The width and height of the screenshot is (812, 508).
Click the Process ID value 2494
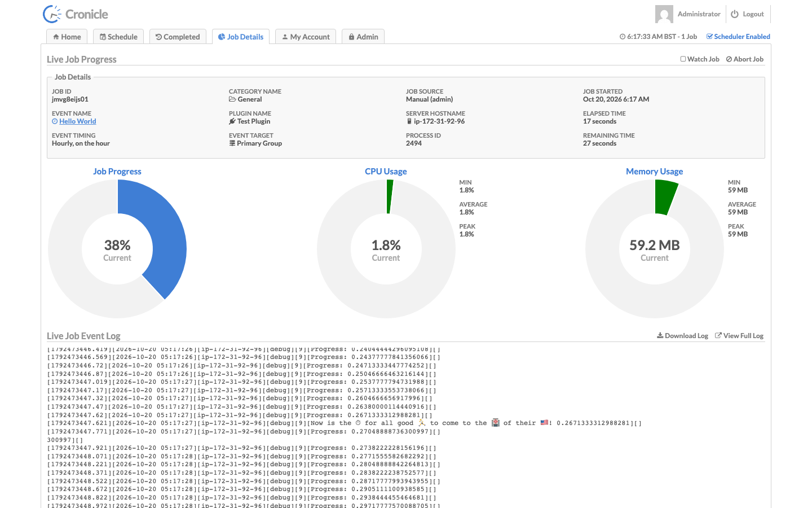pos(414,143)
